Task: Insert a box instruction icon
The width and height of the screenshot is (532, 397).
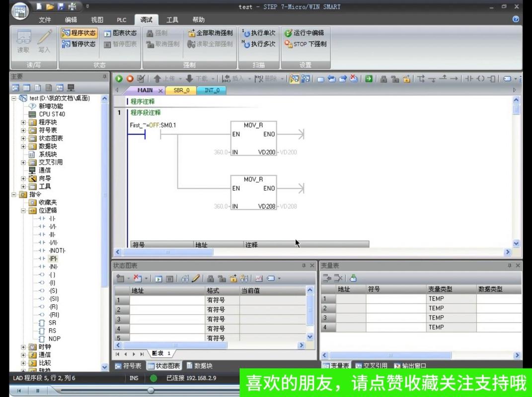Action: pyautogui.click(x=492, y=78)
